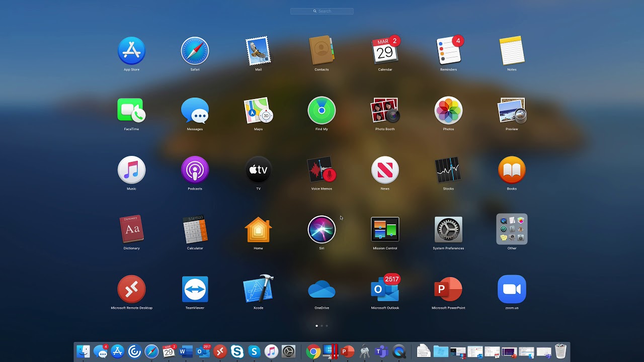Launch Find My

tap(321, 110)
